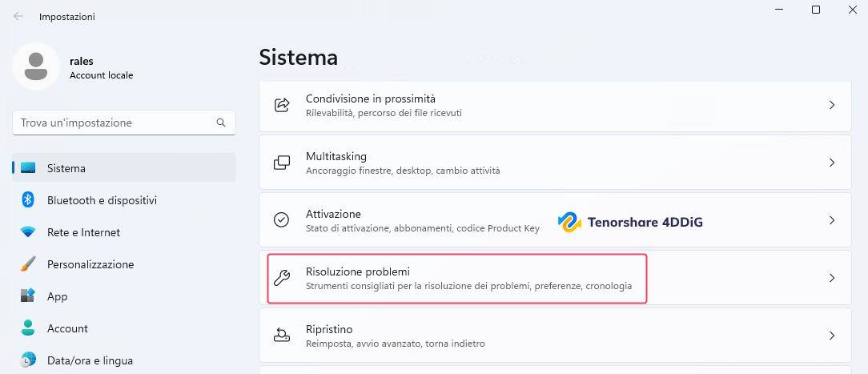This screenshot has width=868, height=374.
Task: Focus the Trova un'impostazione search field
Action: 112,123
